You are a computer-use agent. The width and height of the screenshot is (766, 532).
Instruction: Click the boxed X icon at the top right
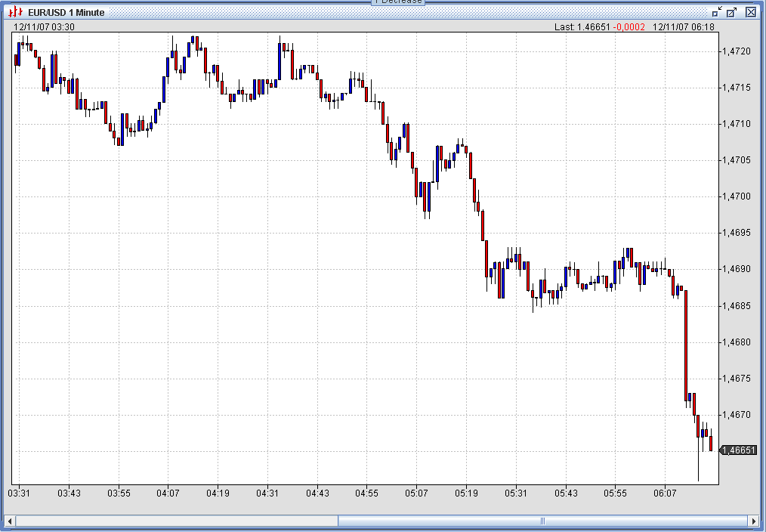tap(749, 12)
